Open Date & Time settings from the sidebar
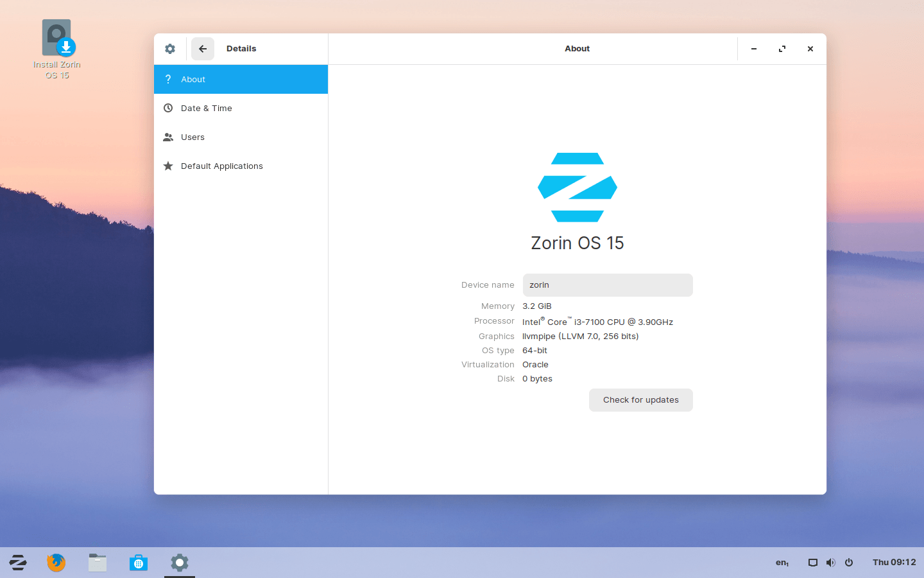The width and height of the screenshot is (924, 578). (x=207, y=108)
